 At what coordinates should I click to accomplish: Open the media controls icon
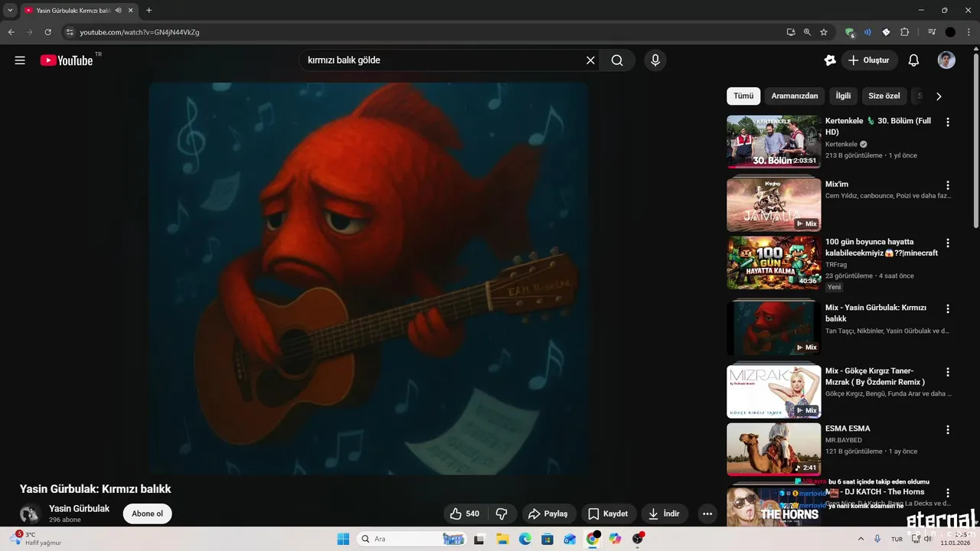(932, 32)
